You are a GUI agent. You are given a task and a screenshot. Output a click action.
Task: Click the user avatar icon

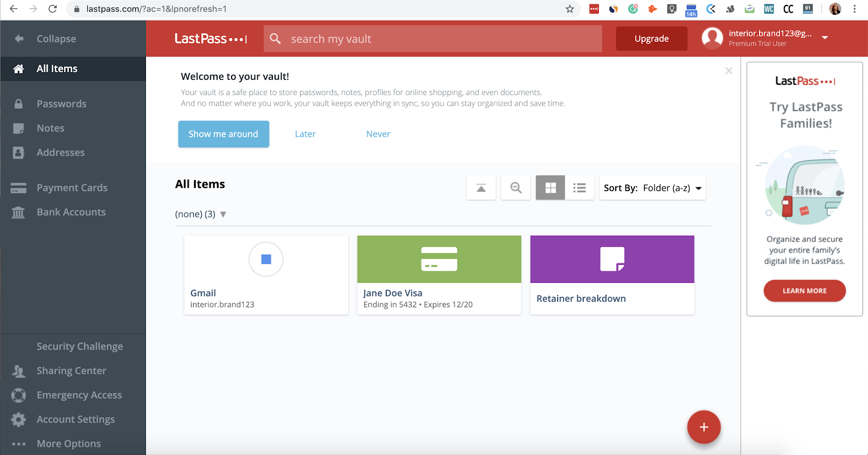click(712, 38)
